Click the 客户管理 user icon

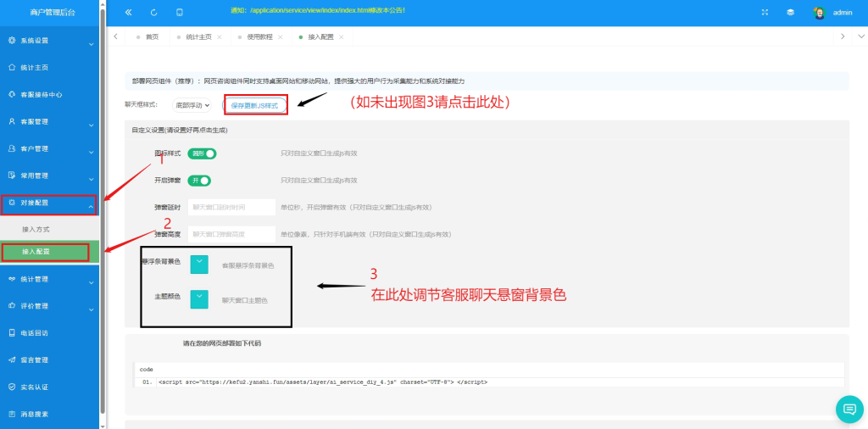pos(12,148)
